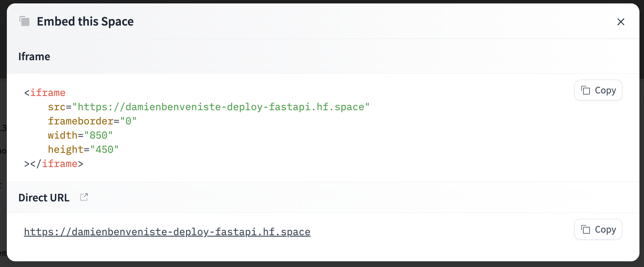This screenshot has height=267, width=644.
Task: Copy the direct URL
Action: click(x=598, y=229)
